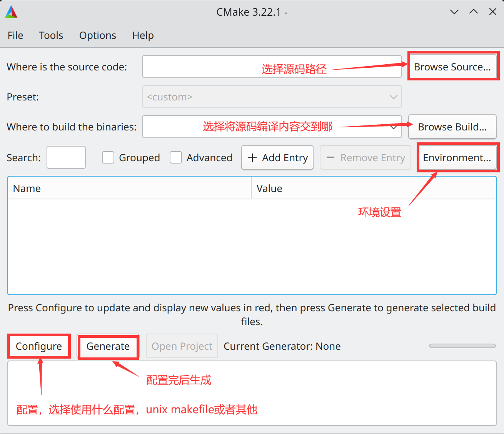Click the Browse Build... button
The height and width of the screenshot is (434, 504).
[452, 127]
